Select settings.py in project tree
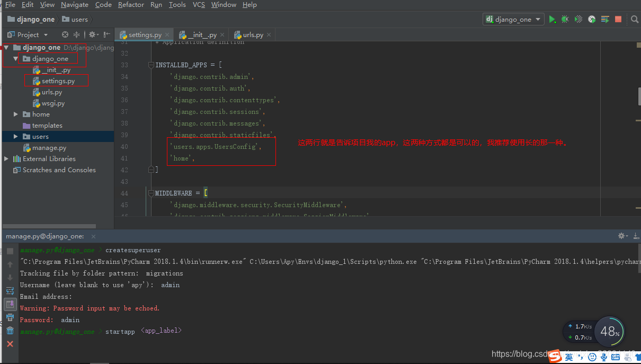This screenshot has width=641, height=364. pyautogui.click(x=58, y=81)
